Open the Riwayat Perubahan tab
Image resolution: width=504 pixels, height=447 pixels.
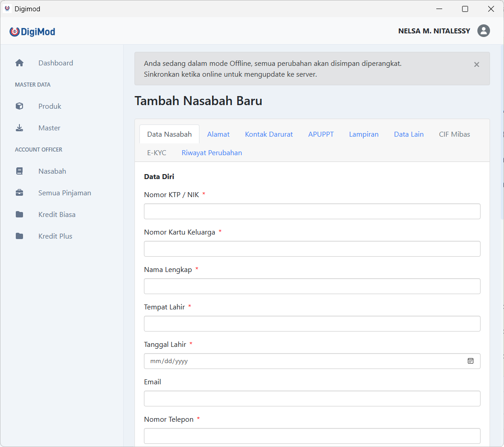212,153
